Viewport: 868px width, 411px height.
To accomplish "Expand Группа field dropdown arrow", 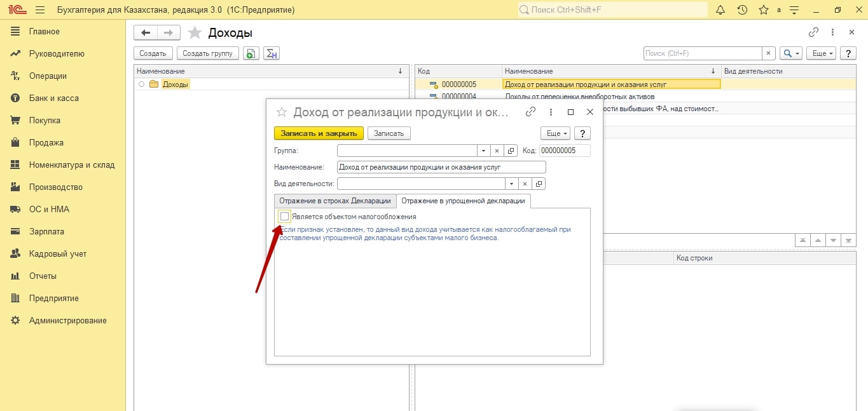I will [483, 151].
